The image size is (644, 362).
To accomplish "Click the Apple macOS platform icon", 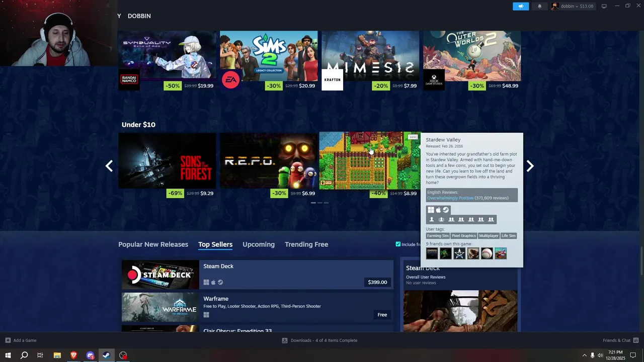I will click(438, 210).
